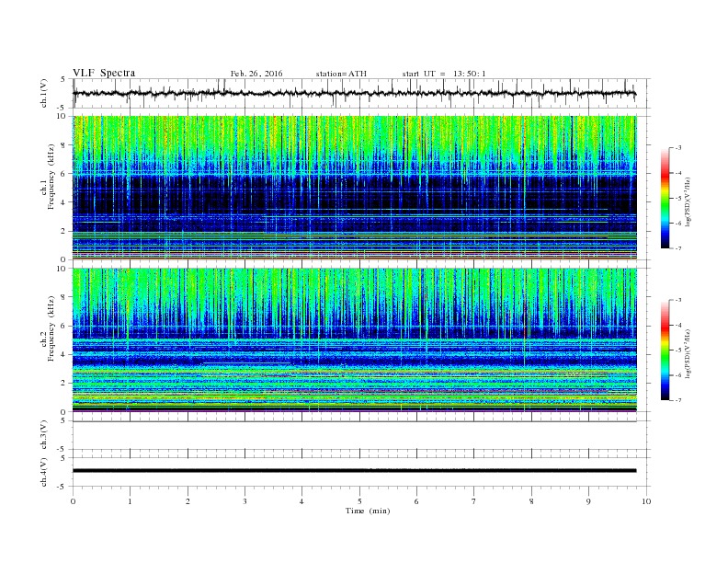
Task: Click time axis tick label "10"
Action: point(646,501)
